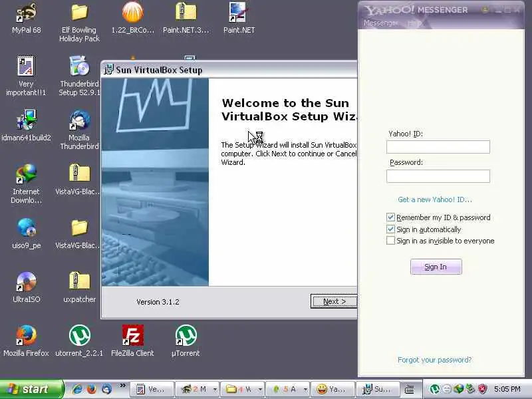Open the Forgot your password? link
The height and width of the screenshot is (399, 532).
435,360
